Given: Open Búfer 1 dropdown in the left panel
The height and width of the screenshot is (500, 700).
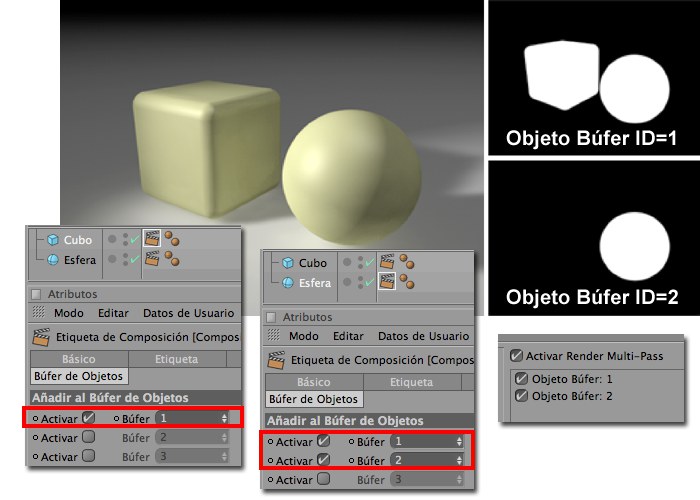Looking at the screenshot, I should click(x=193, y=418).
